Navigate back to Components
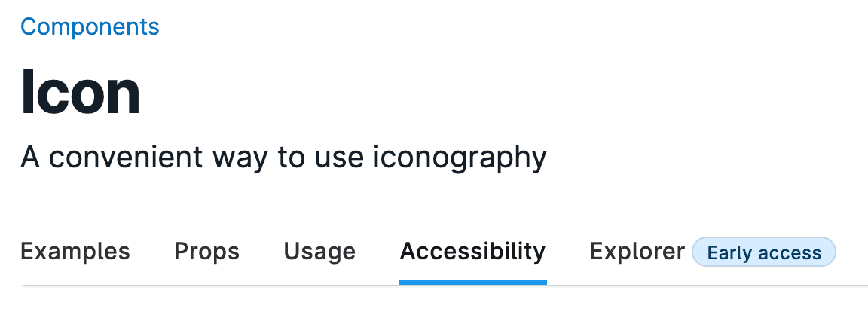The image size is (868, 309). (x=90, y=27)
